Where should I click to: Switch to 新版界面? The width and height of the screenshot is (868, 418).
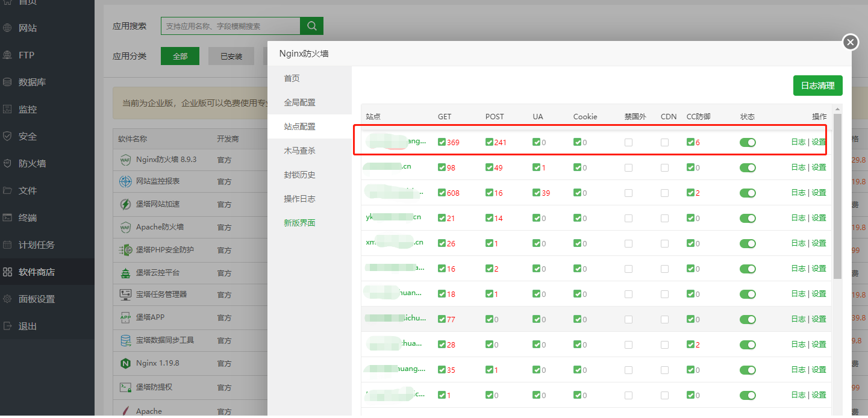(310, 223)
